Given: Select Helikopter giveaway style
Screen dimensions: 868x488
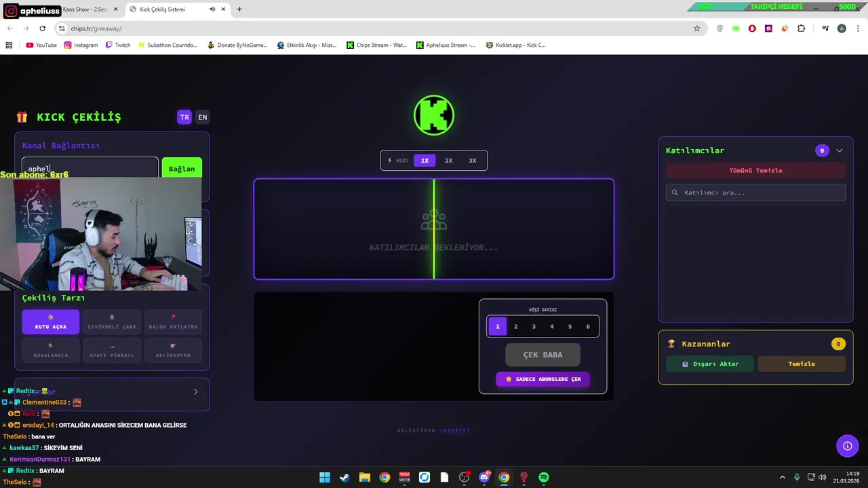Looking at the screenshot, I should click(173, 350).
